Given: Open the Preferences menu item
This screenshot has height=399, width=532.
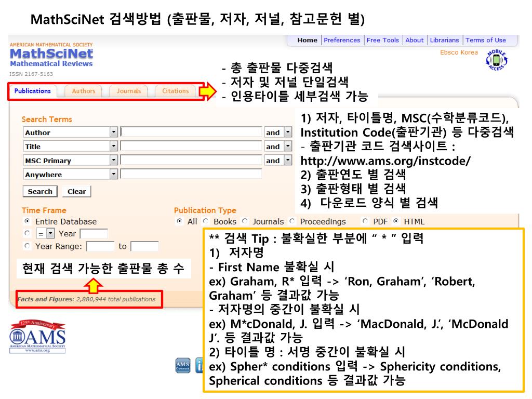Looking at the screenshot, I should click(x=342, y=40).
